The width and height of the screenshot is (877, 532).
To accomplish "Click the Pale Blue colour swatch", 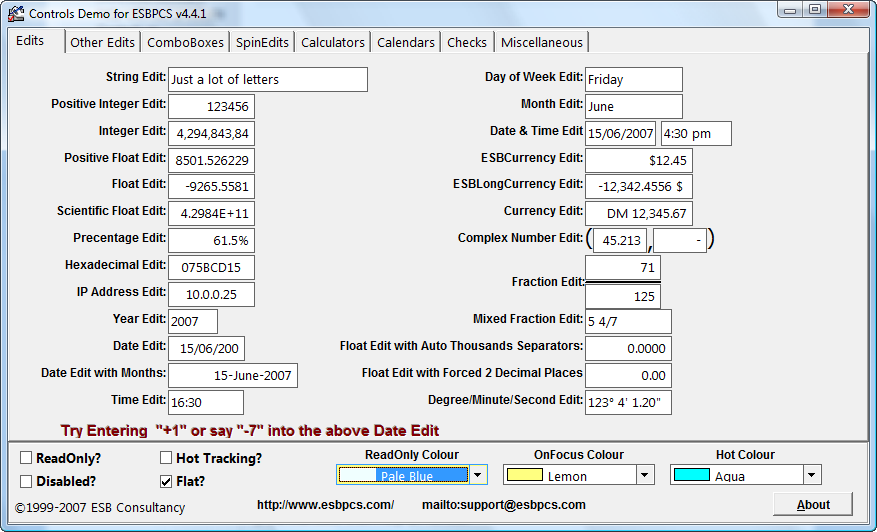I will click(x=358, y=475).
